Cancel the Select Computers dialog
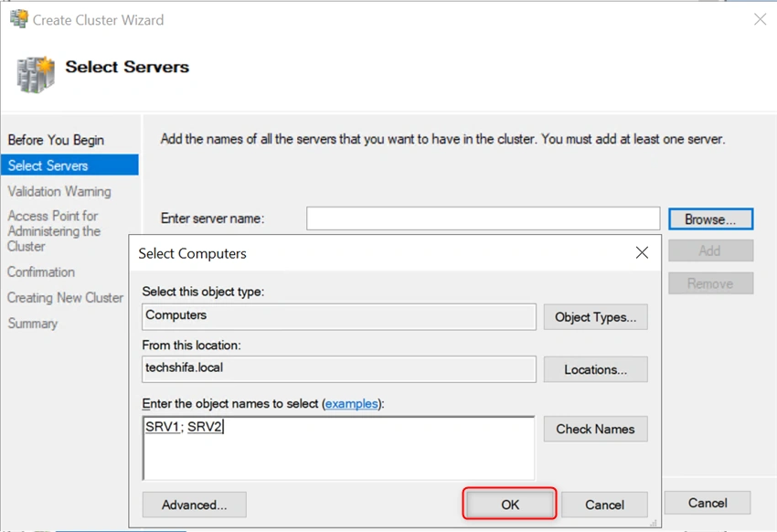Image resolution: width=777 pixels, height=532 pixels. pos(604,505)
